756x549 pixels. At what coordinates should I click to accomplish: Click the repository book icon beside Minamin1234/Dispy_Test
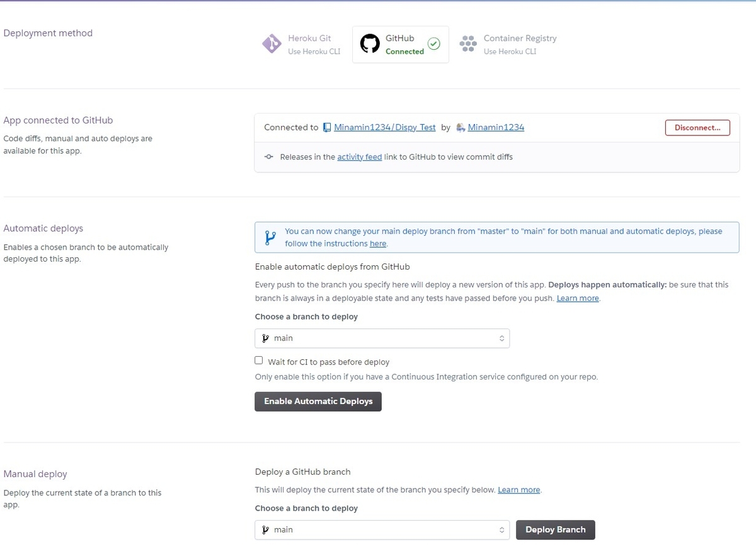pos(327,127)
